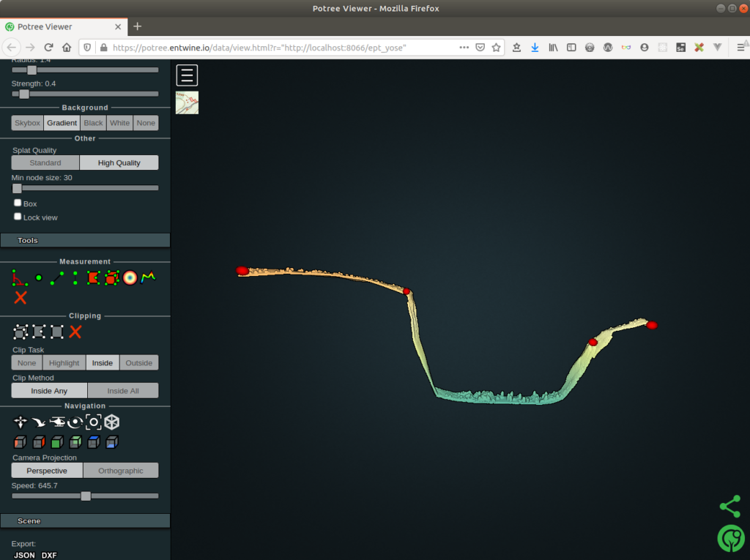Viewport: 750px width, 560px height.
Task: Add a volume clipping box
Action: tap(21, 332)
